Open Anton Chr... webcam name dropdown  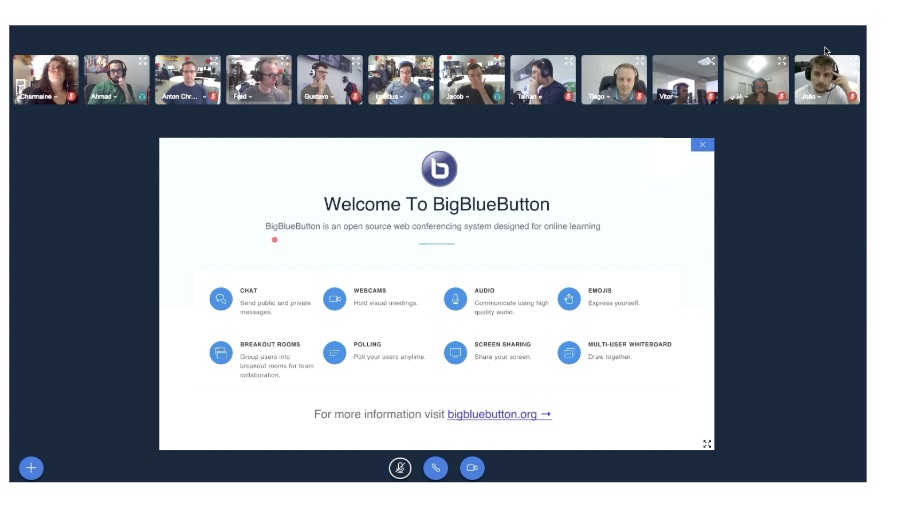pos(184,97)
